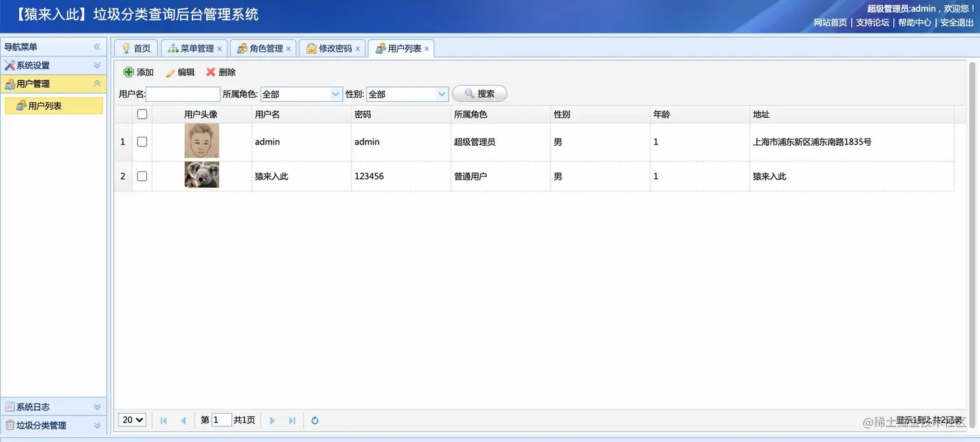Screen dimensions: 980x442
Task: Check the checkbox on admin's row
Action: pos(142,141)
